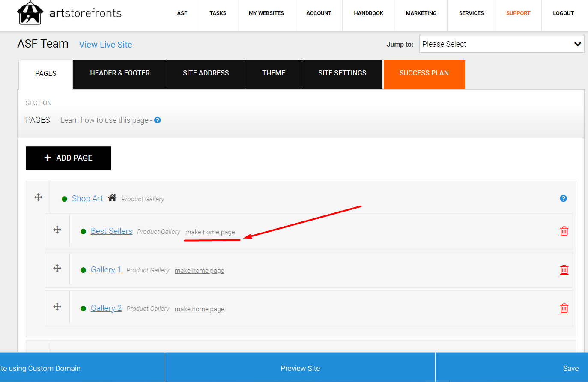Grab the move handle of the Best Sellers row
588x382 pixels.
pyautogui.click(x=57, y=230)
